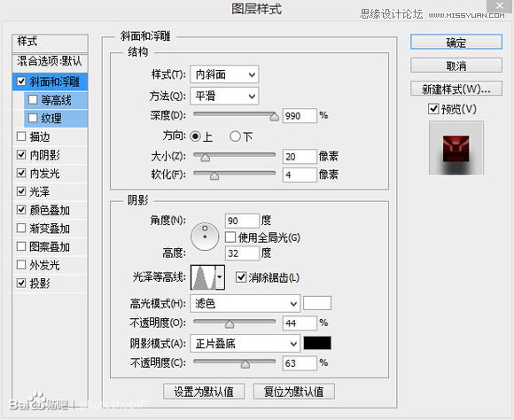
Task: Click the red style preview thumbnail
Action: pos(456,148)
